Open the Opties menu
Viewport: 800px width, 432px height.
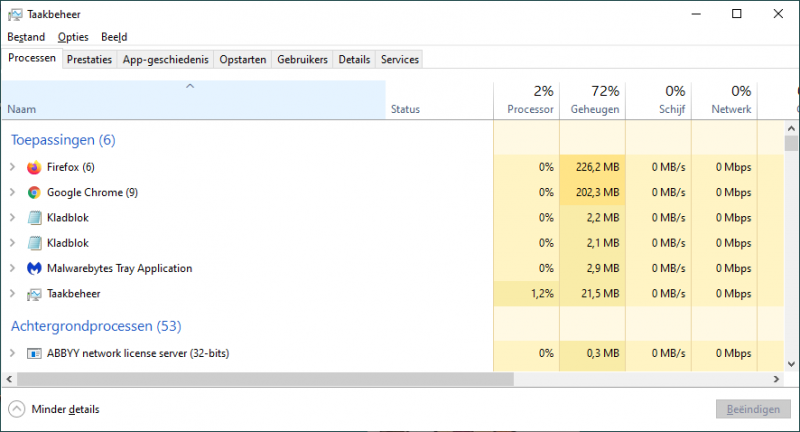[x=73, y=37]
